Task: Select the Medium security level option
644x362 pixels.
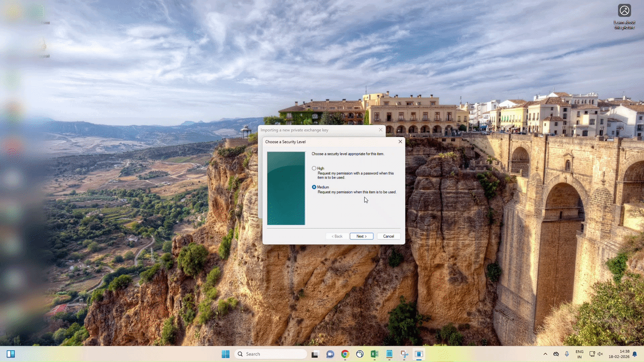Action: point(314,187)
